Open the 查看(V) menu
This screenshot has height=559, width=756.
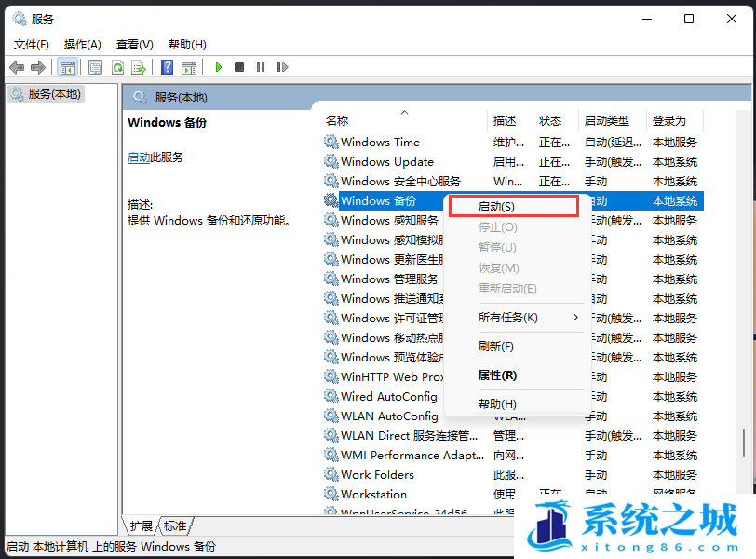134,45
